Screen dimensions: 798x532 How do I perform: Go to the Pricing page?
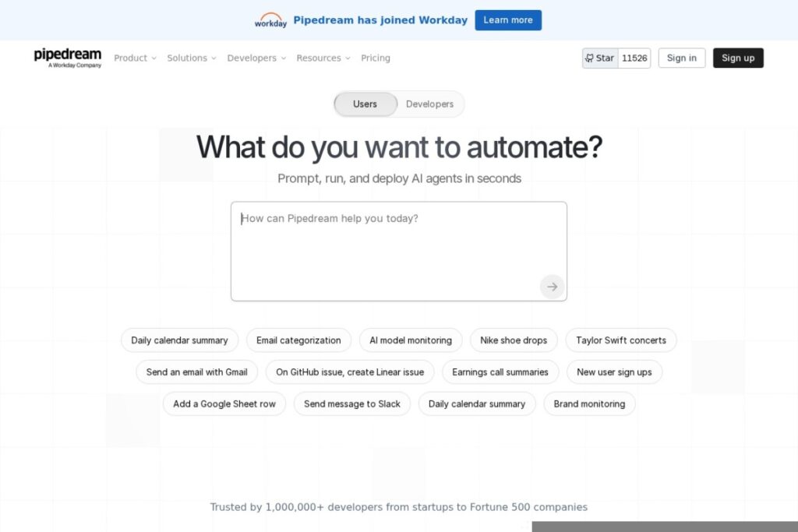coord(376,58)
